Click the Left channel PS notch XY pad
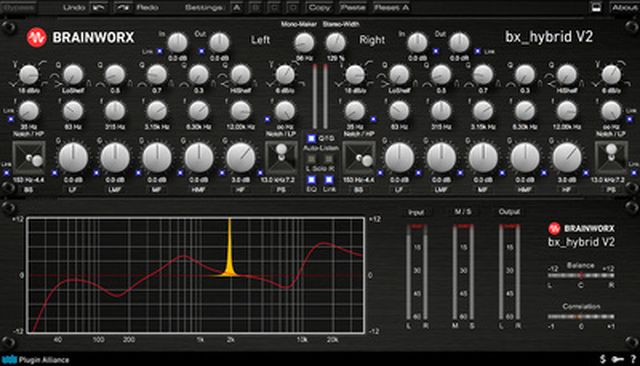Image resolution: width=640 pixels, height=366 pixels. [281, 158]
